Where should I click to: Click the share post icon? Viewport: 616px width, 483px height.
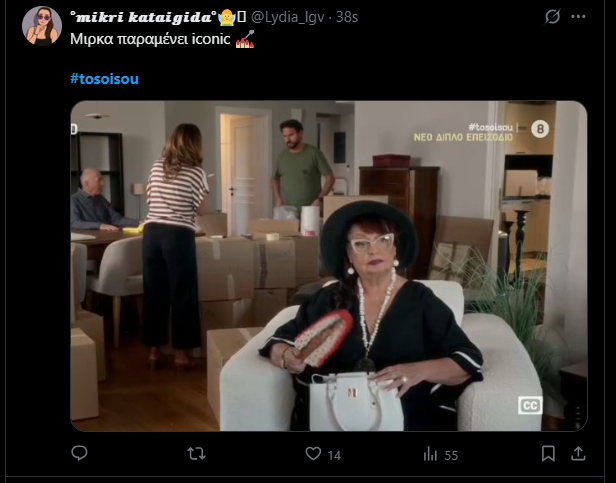pyautogui.click(x=578, y=454)
